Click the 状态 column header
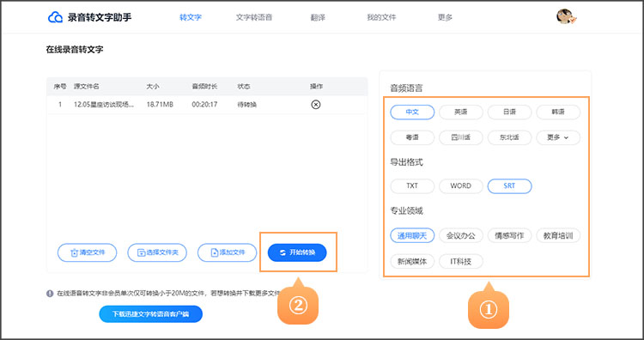Viewport: 644px width, 340px height. [x=244, y=87]
